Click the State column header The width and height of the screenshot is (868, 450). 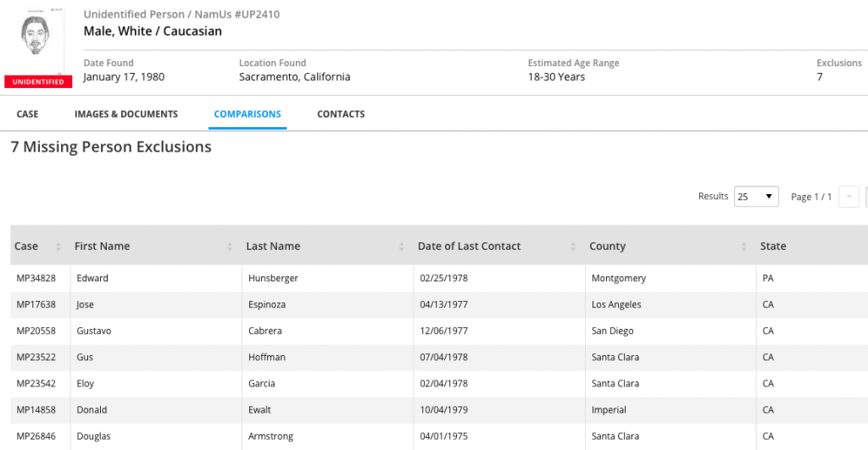(773, 247)
